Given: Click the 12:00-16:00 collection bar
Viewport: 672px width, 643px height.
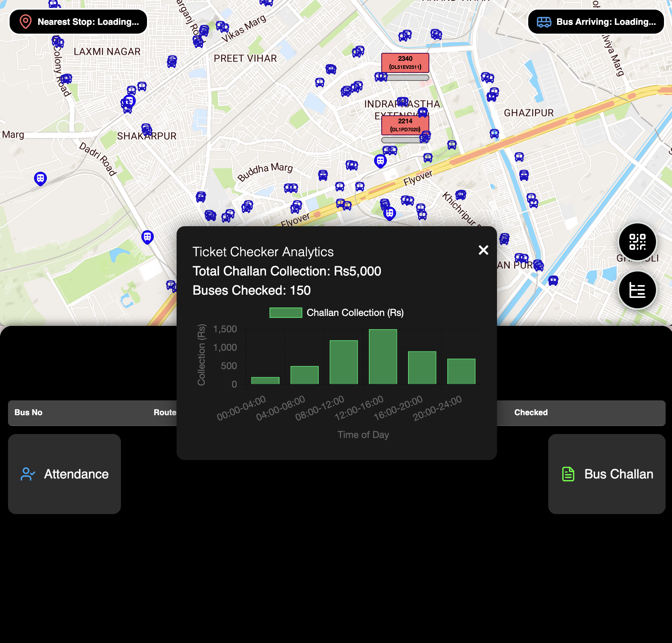Looking at the screenshot, I should [x=383, y=356].
